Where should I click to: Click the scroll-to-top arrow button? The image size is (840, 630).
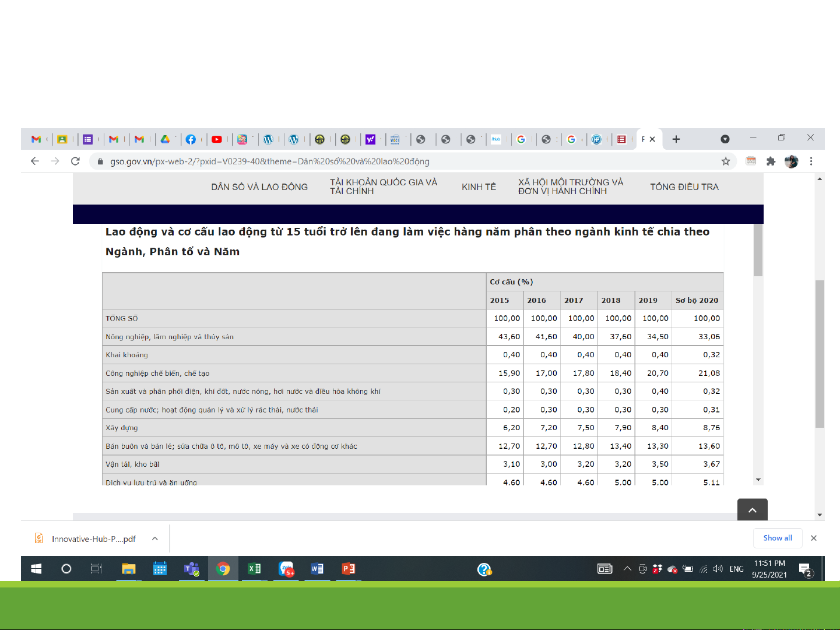coord(752,510)
